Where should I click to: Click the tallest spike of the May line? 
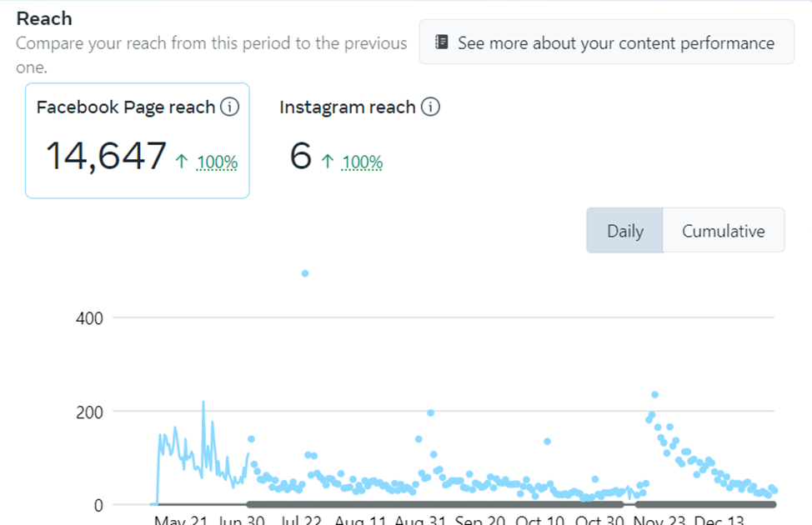[x=203, y=402]
